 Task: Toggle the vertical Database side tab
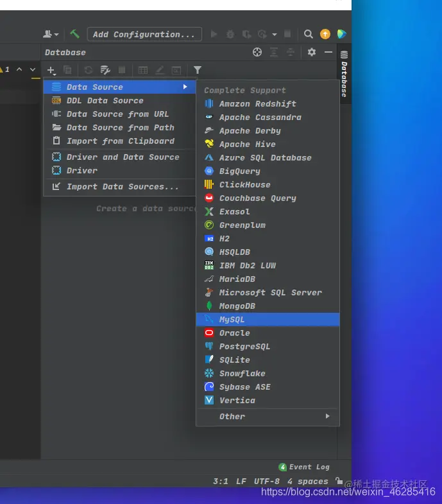click(344, 74)
